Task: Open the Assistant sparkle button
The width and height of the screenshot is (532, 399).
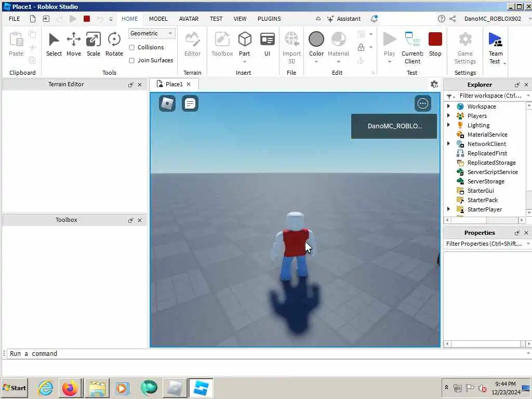Action: click(344, 19)
